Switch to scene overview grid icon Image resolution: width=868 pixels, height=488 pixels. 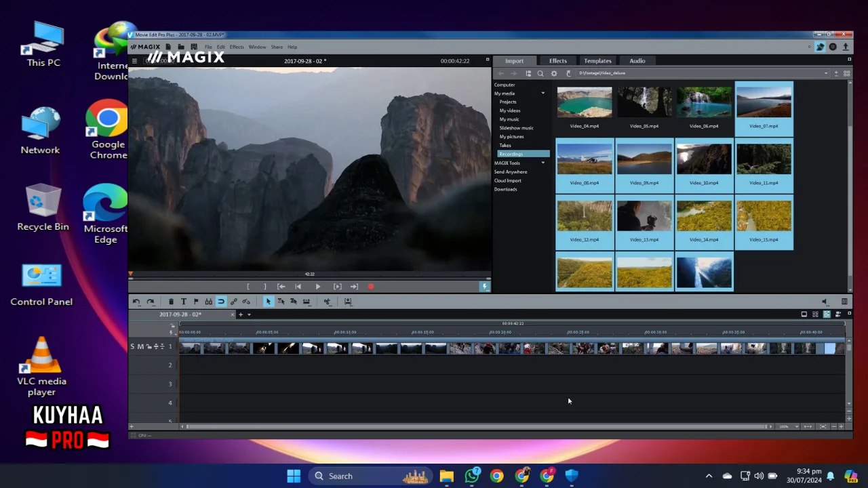pos(816,314)
